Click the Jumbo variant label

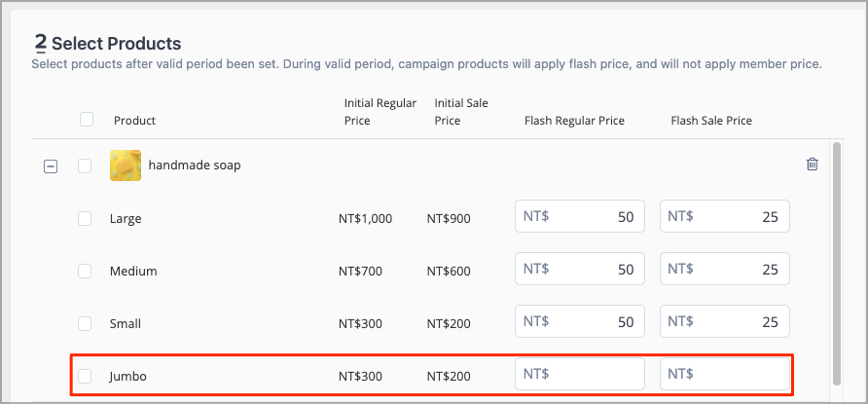tap(127, 377)
